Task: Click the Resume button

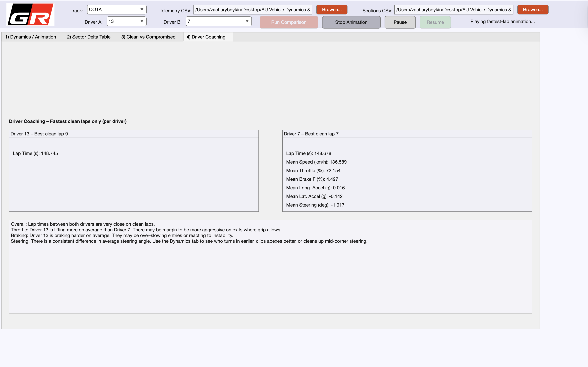Action: pos(435,22)
